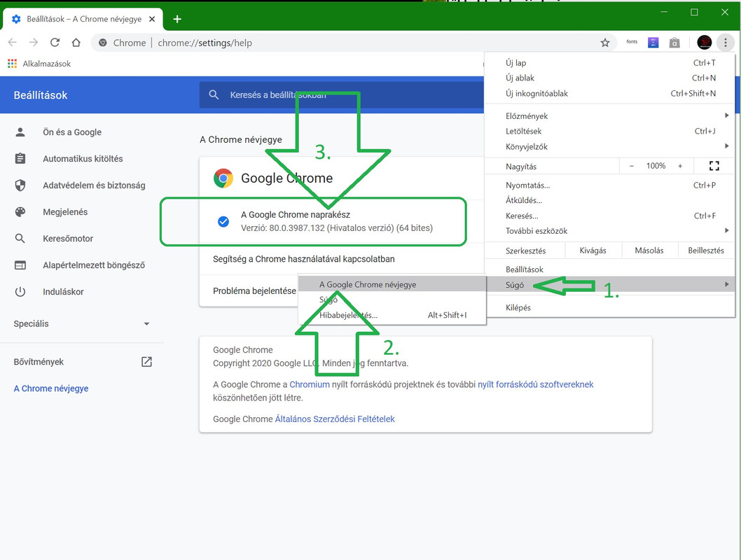This screenshot has height=560, width=741.
Task: Click the Chrome site info icon in address bar
Action: pyautogui.click(x=102, y=43)
